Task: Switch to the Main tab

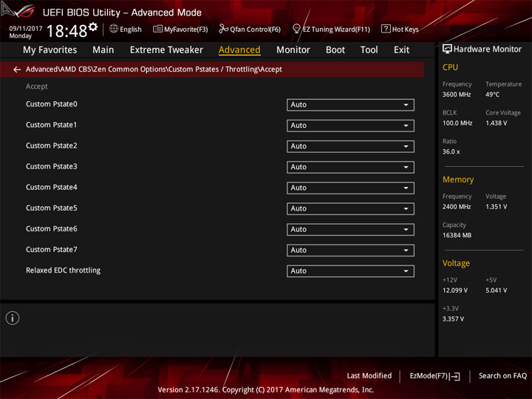Action: (x=103, y=50)
